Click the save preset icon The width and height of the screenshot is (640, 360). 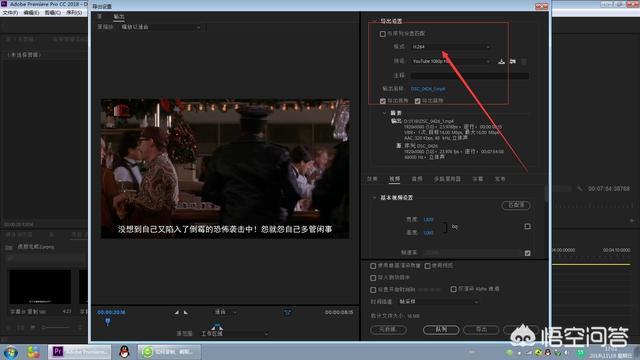pos(501,61)
